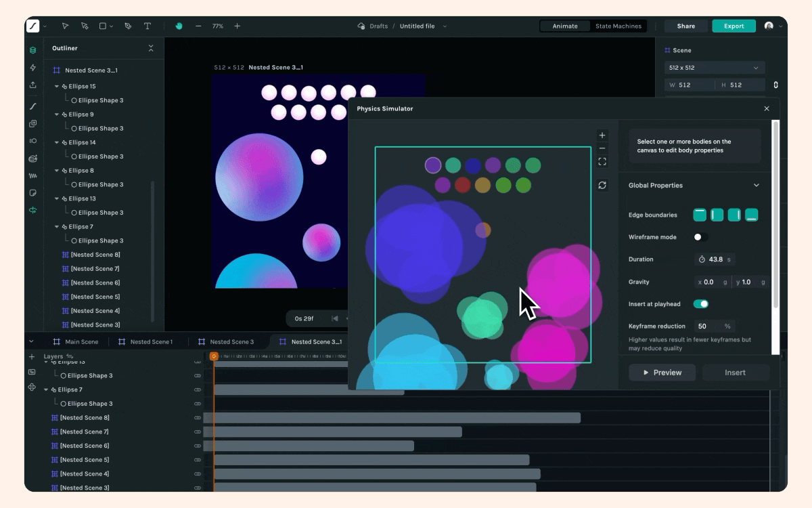Select the Pen tool in top toolbar
812x508 pixels.
pyautogui.click(x=128, y=26)
